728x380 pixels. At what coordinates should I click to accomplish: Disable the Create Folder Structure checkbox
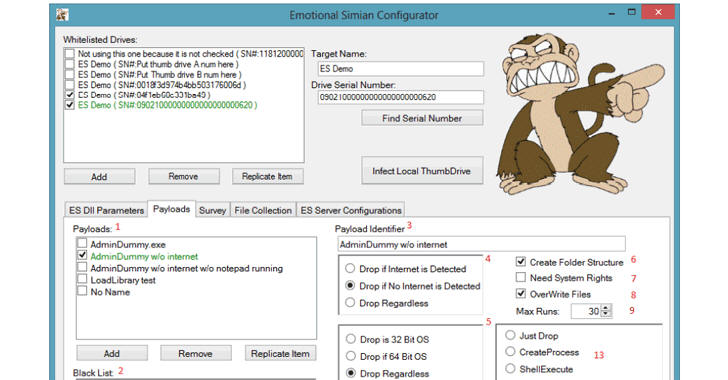point(521,262)
